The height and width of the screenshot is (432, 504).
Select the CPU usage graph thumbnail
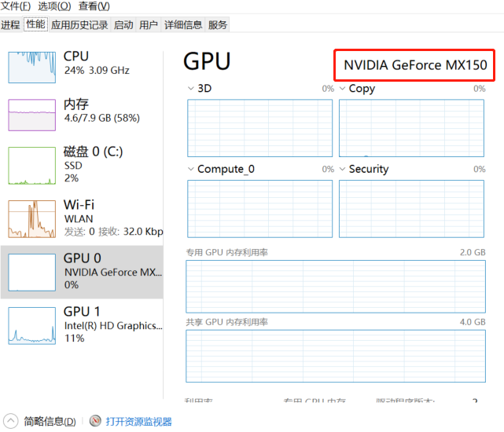tap(31, 68)
